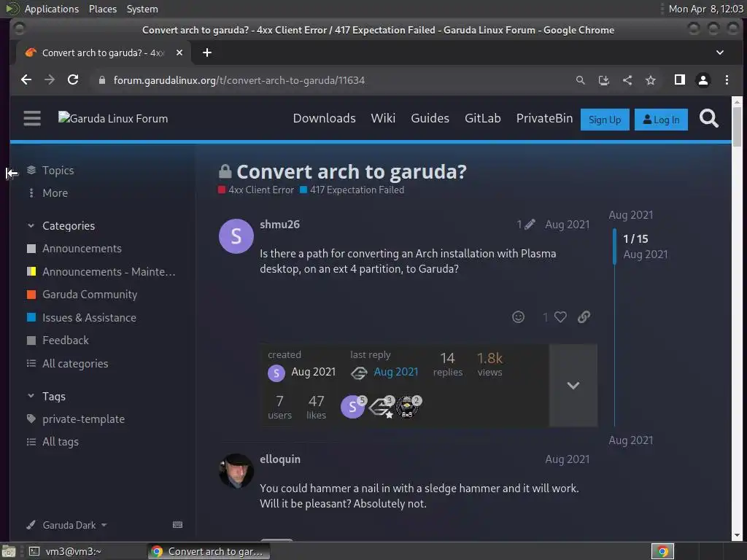Screen dimensions: 747x560
Task: Jump to last reply Aug 2021 link
Action: click(396, 372)
